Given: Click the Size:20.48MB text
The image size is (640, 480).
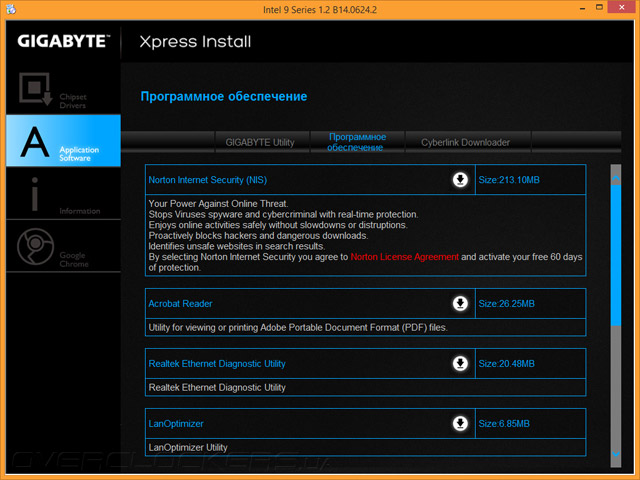Looking at the screenshot, I should pos(506,364).
